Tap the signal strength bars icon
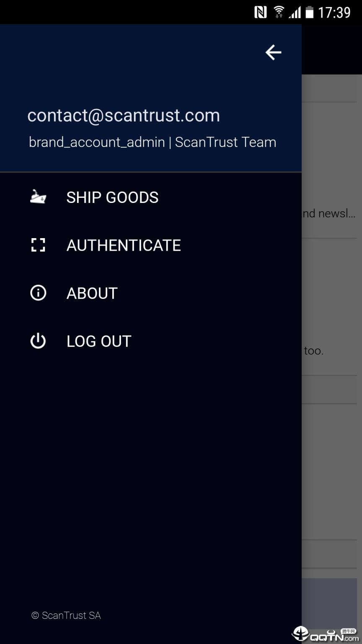362x644 pixels. [x=295, y=13]
